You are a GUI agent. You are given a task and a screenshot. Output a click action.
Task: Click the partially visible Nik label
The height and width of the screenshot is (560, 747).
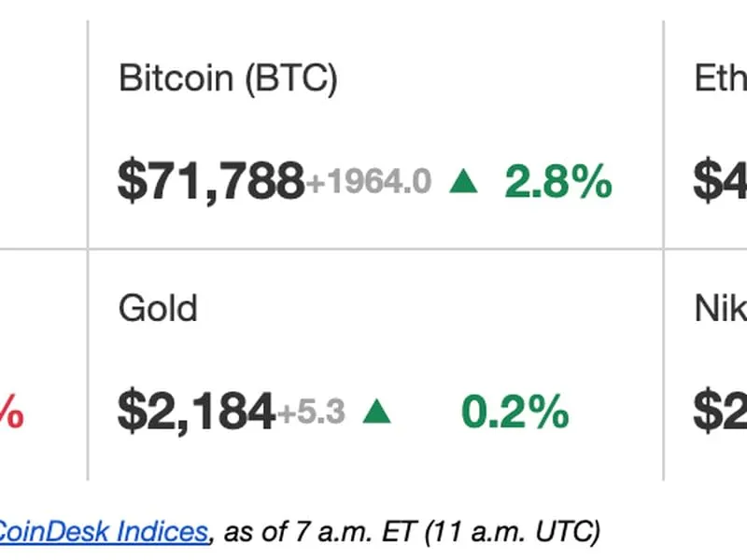click(720, 308)
